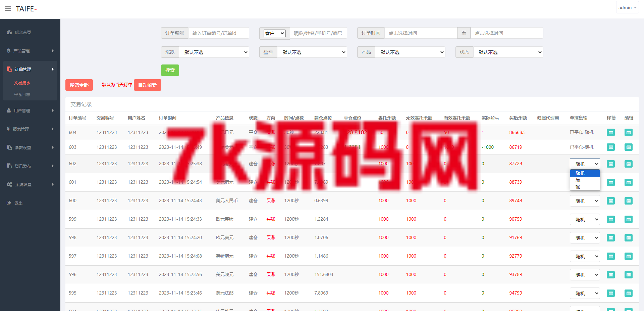Open the 盈亏 filter dropdown
The height and width of the screenshot is (311, 644).
point(312,52)
